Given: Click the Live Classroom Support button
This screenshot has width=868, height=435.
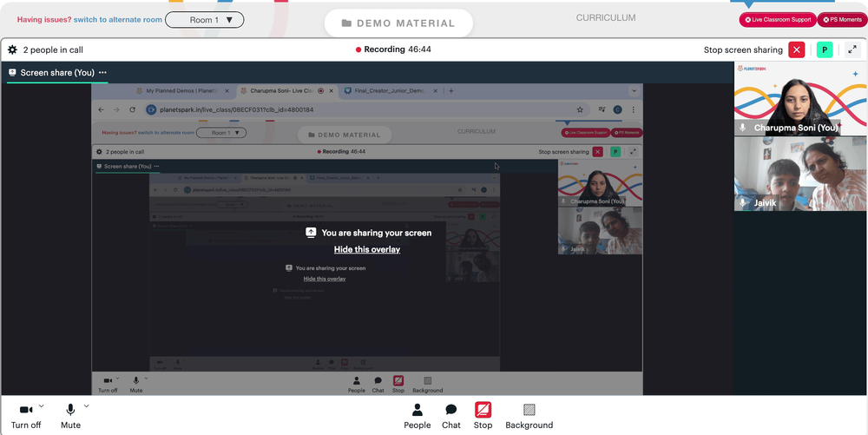Looking at the screenshot, I should coord(778,19).
